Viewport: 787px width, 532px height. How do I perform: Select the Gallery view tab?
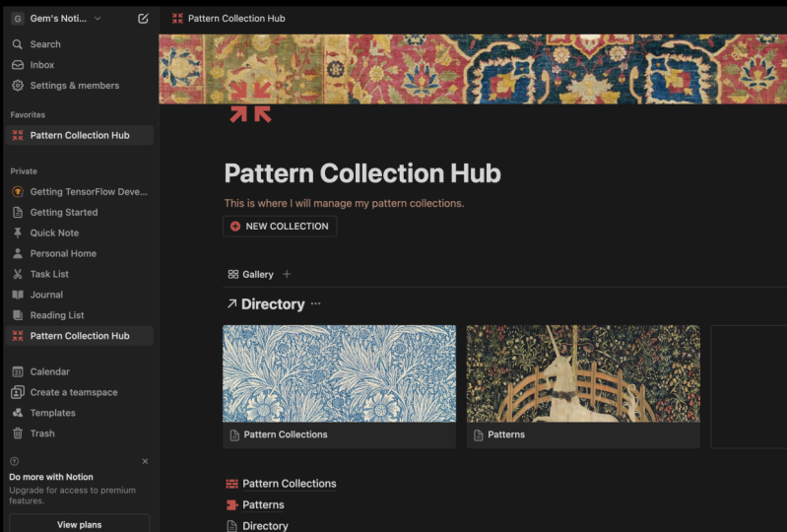250,275
